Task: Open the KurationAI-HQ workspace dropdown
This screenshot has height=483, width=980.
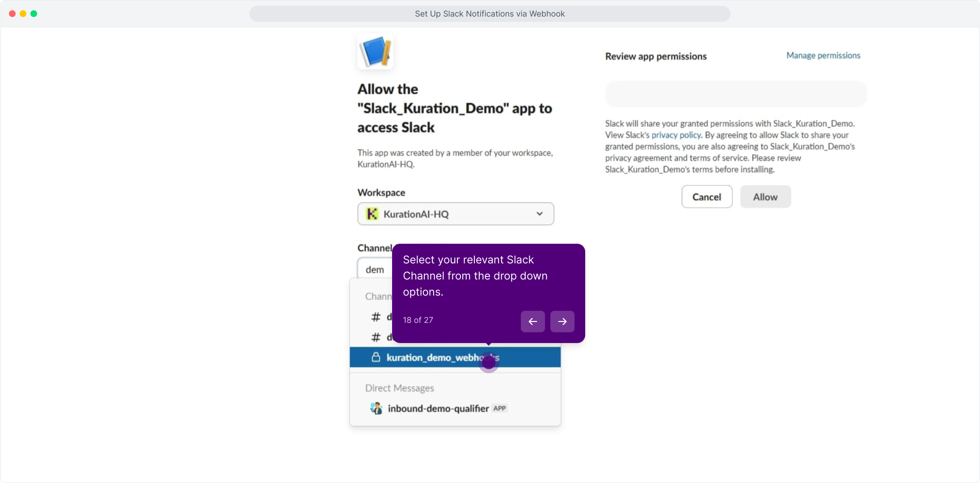Action: coord(456,214)
